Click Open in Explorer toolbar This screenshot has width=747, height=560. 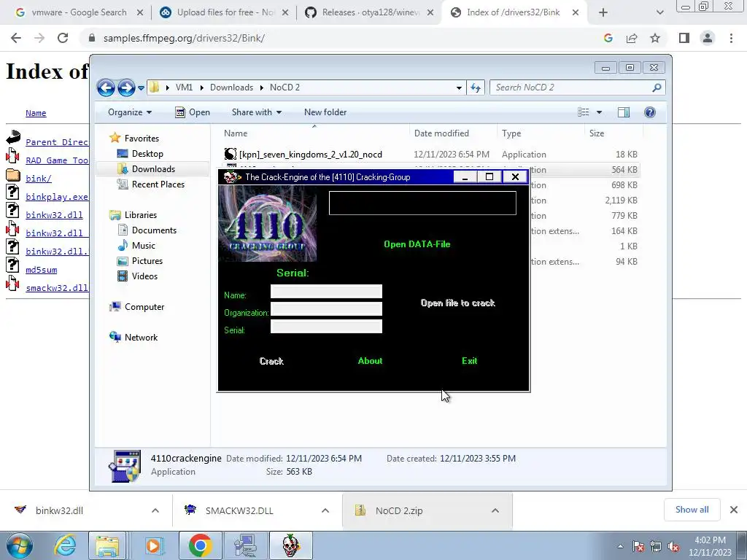193,112
